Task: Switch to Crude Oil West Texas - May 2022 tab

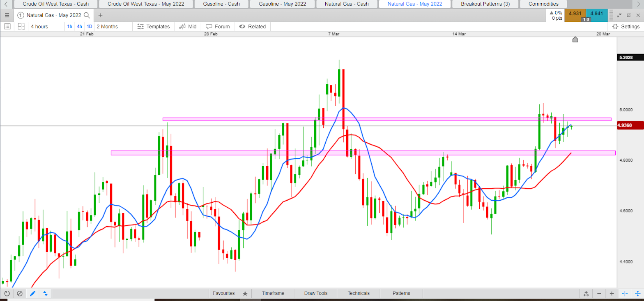Action: coord(145,4)
